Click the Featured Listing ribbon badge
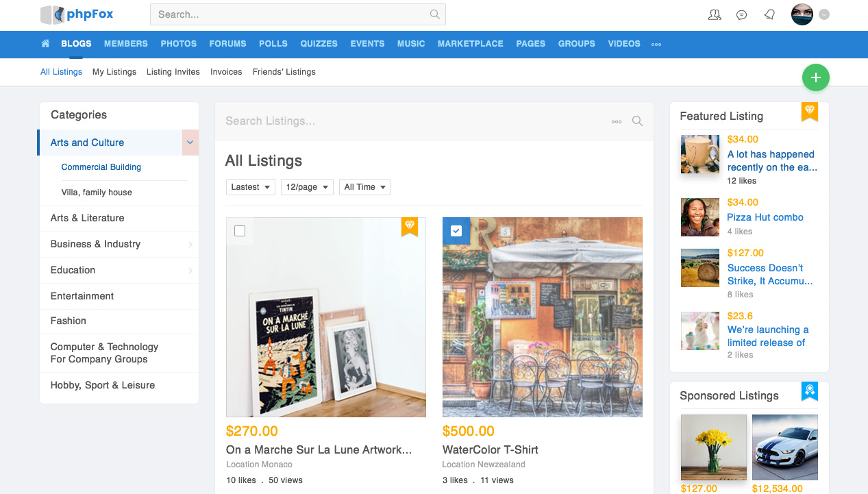 point(809,112)
